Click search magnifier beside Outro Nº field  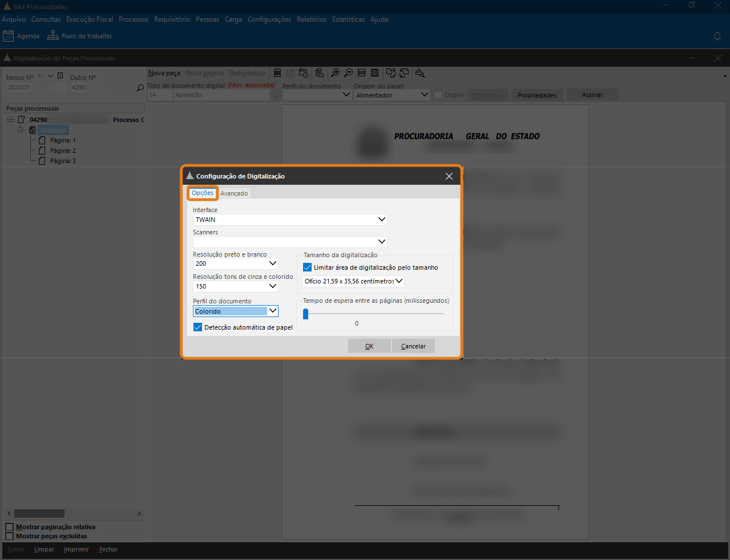click(x=140, y=88)
